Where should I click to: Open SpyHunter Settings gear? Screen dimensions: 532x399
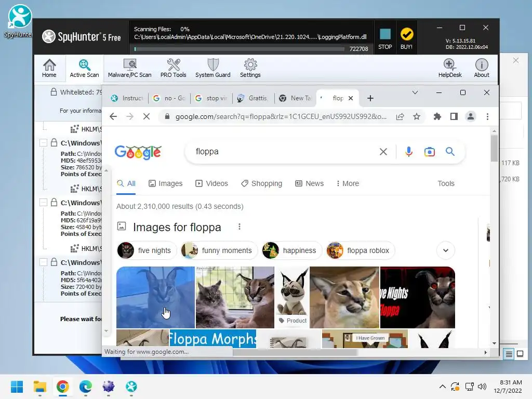click(250, 68)
